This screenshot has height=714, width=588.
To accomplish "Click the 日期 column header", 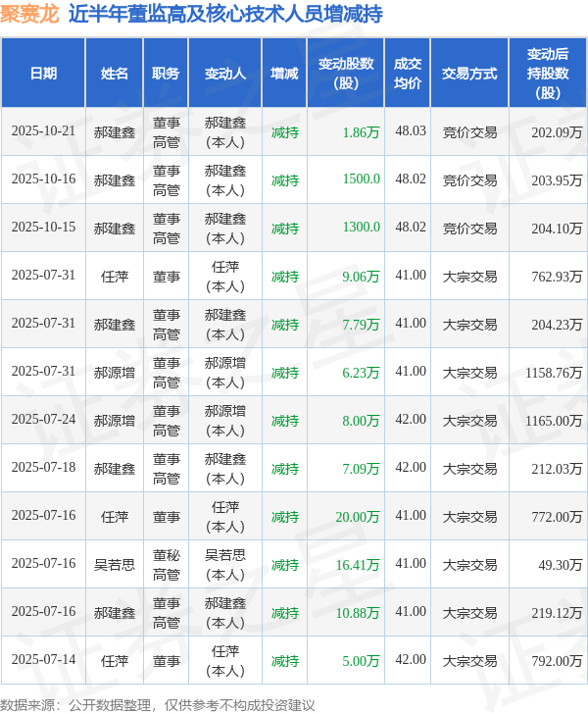I will tap(43, 74).
